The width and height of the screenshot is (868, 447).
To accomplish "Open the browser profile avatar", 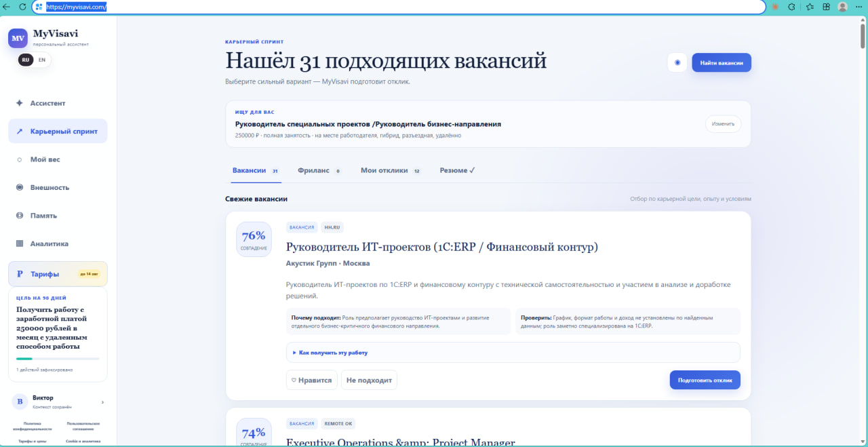I will [843, 7].
